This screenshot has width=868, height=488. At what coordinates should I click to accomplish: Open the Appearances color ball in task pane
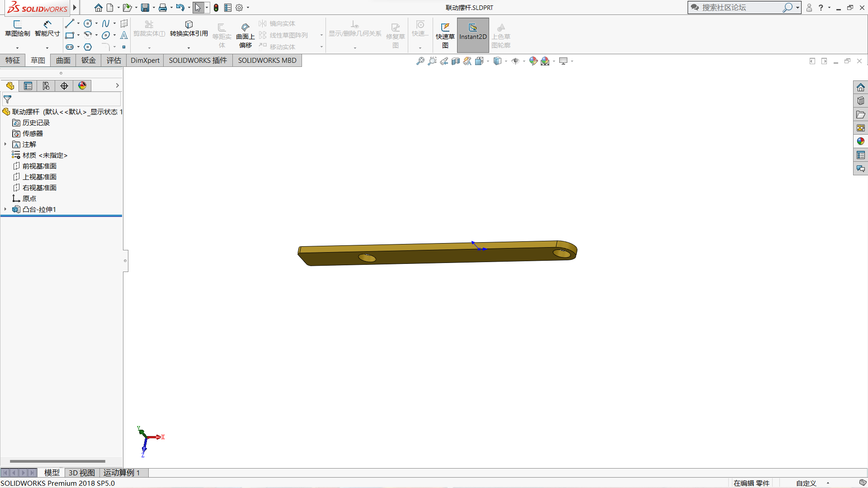click(860, 141)
